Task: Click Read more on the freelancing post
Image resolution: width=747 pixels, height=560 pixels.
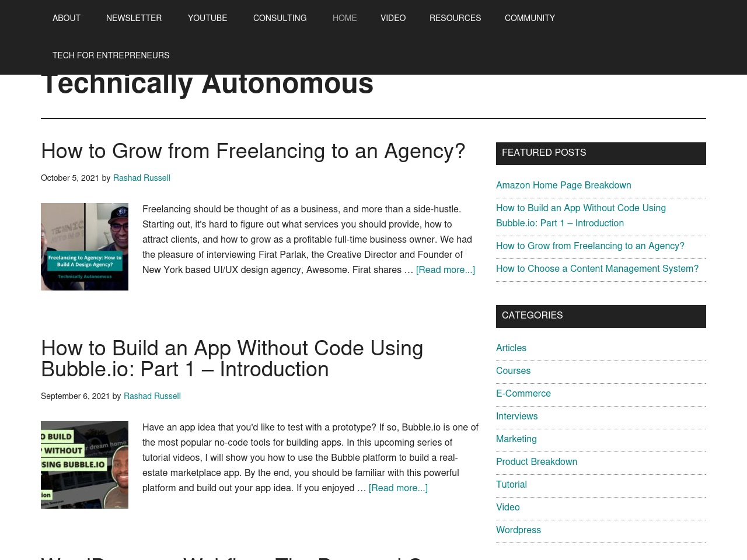Action: [x=445, y=269]
